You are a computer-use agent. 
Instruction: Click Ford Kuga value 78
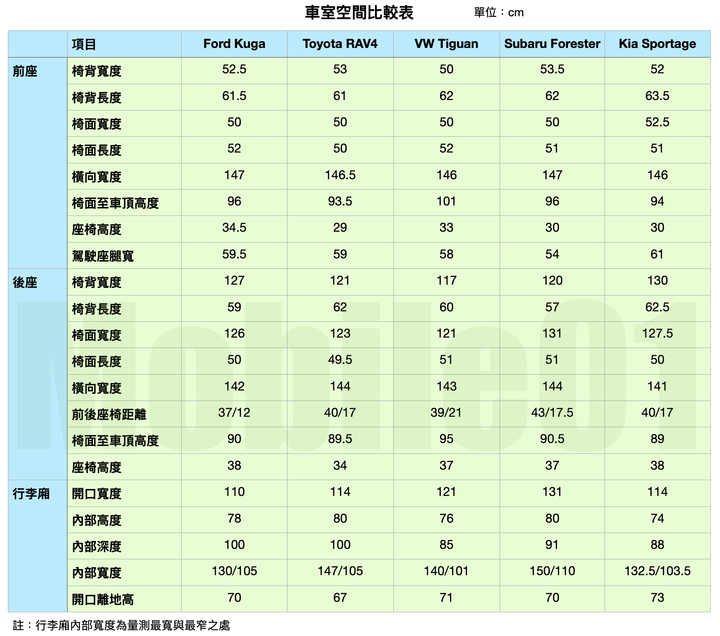tap(234, 519)
